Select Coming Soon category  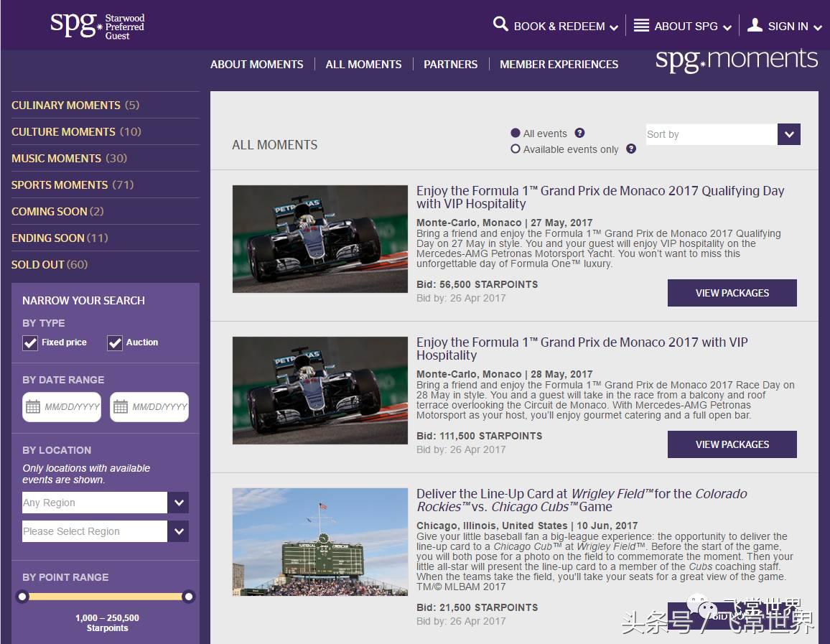(57, 212)
